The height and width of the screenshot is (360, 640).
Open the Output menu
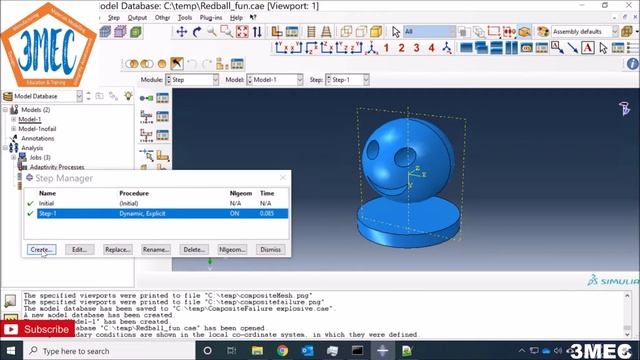point(137,18)
